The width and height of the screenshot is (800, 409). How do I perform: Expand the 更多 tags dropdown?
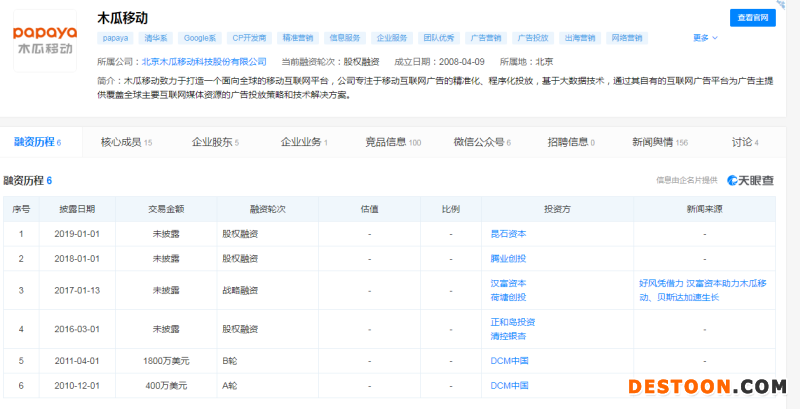(705, 38)
